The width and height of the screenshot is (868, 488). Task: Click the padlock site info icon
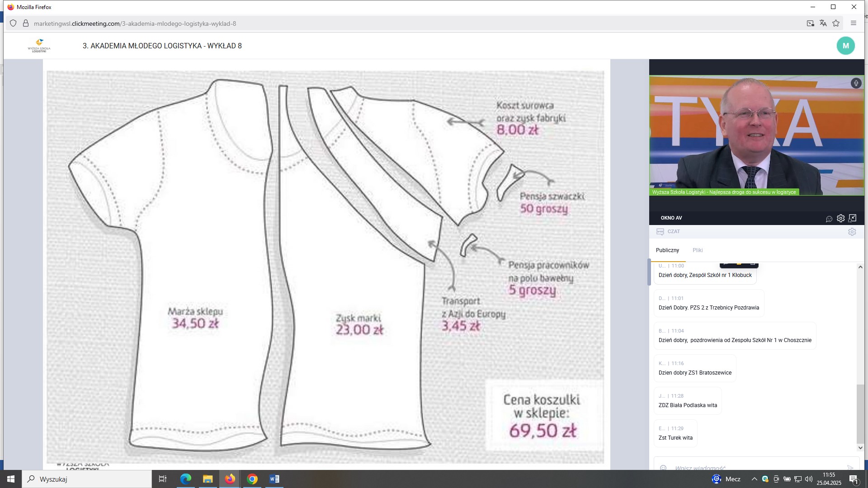(x=26, y=23)
